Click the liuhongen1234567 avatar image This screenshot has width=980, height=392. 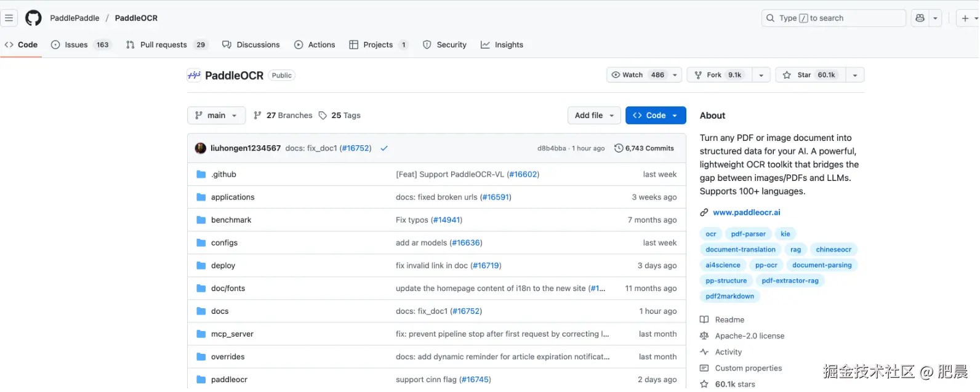(201, 148)
